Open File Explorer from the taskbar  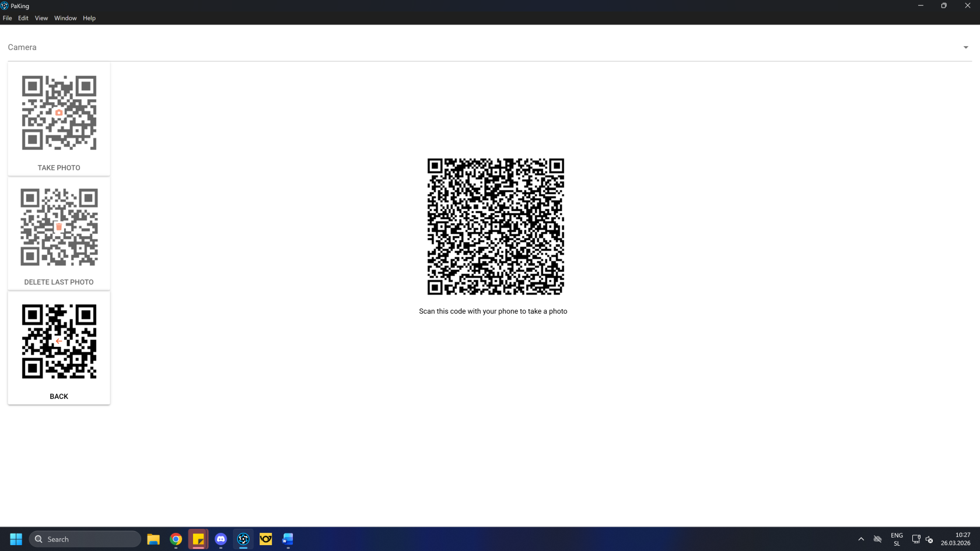pyautogui.click(x=153, y=539)
